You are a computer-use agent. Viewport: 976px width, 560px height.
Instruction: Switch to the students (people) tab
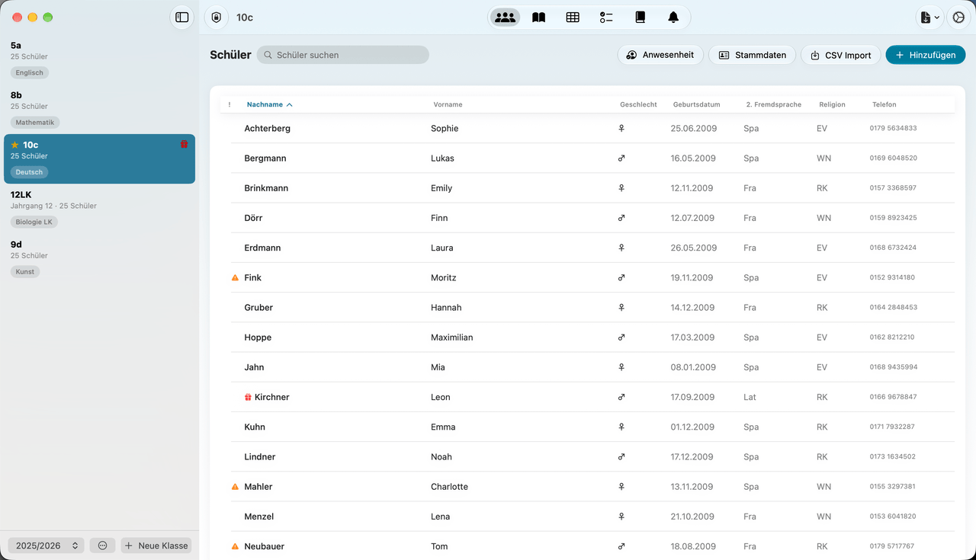[x=505, y=17]
